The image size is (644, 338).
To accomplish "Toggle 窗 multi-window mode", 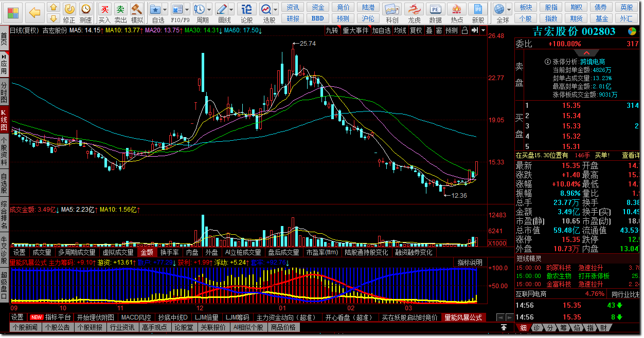I will (x=439, y=30).
